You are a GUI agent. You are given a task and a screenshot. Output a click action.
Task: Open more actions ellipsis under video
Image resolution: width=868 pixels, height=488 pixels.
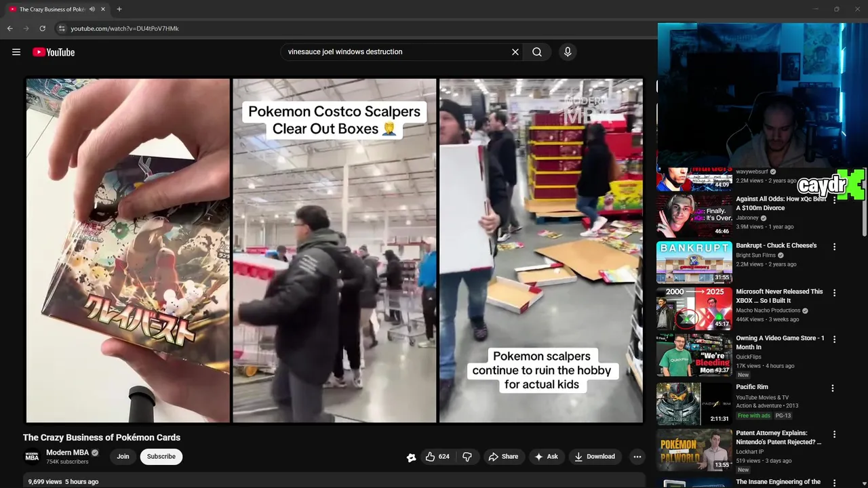637,457
